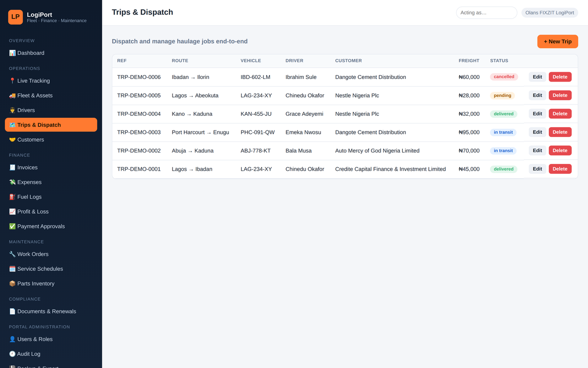Click driver name Emeka Nwosu

pyautogui.click(x=303, y=132)
